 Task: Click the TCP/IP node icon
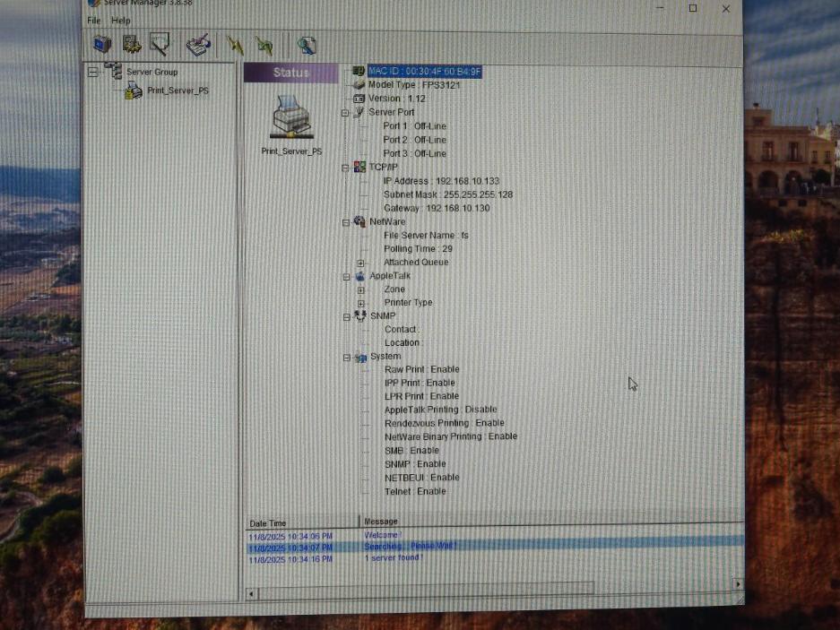click(359, 168)
